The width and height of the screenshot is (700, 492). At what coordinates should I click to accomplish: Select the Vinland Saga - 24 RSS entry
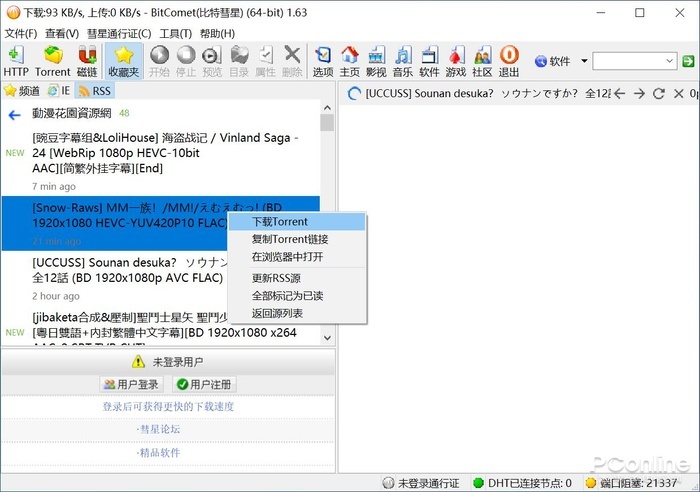(x=161, y=162)
